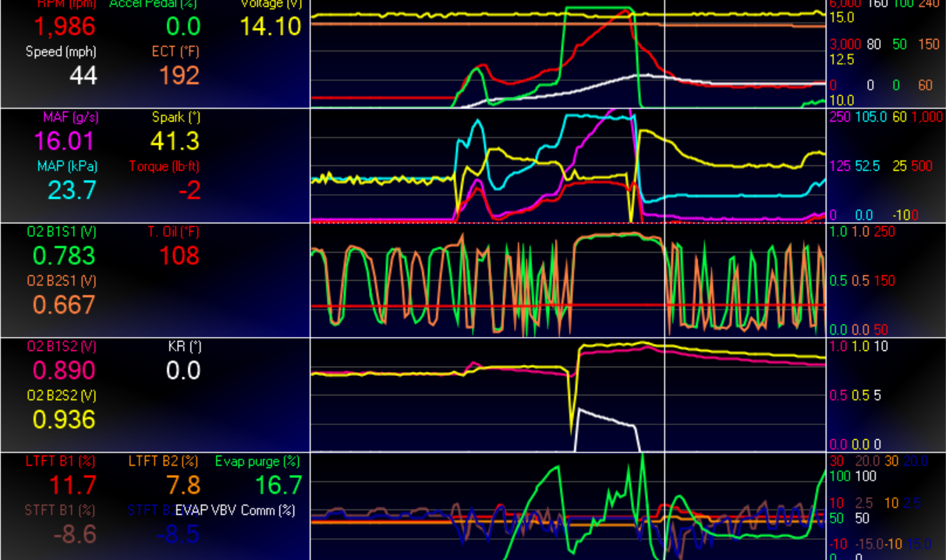946x560 pixels.
Task: Click the Evap purge value 16.7
Action: pyautogui.click(x=278, y=484)
